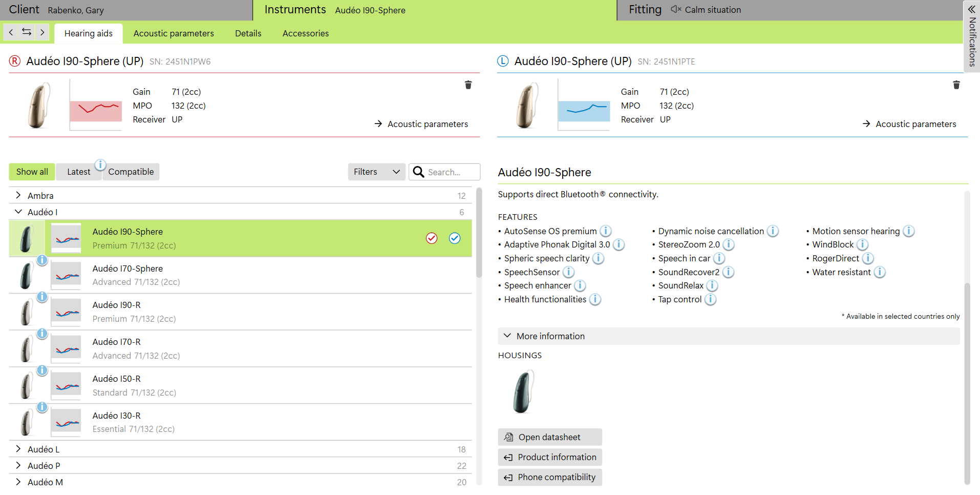The width and height of the screenshot is (980, 495).
Task: Click the Product information button
Action: 550,457
